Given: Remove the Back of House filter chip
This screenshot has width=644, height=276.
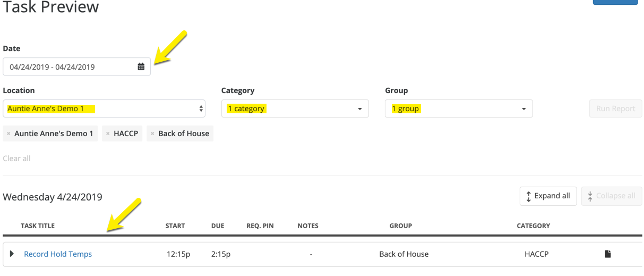Looking at the screenshot, I should (152, 133).
